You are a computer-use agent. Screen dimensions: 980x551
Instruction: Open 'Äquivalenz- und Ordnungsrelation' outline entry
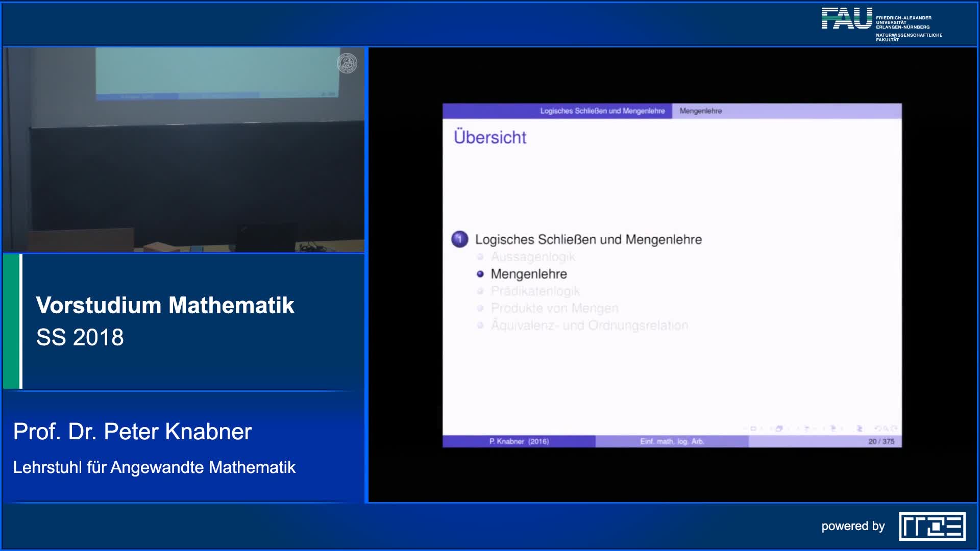[x=589, y=325]
